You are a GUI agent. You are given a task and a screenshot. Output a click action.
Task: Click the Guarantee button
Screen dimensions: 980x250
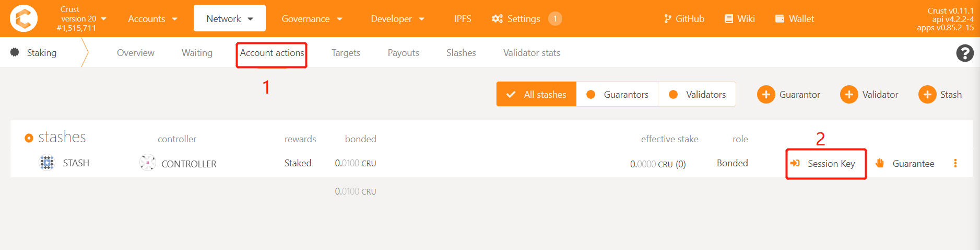pyautogui.click(x=905, y=164)
